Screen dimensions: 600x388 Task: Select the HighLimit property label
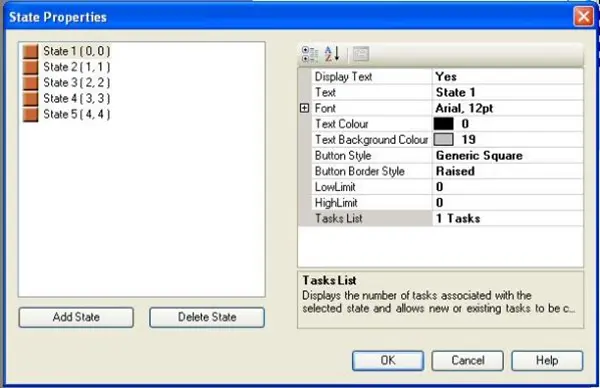(x=372, y=202)
